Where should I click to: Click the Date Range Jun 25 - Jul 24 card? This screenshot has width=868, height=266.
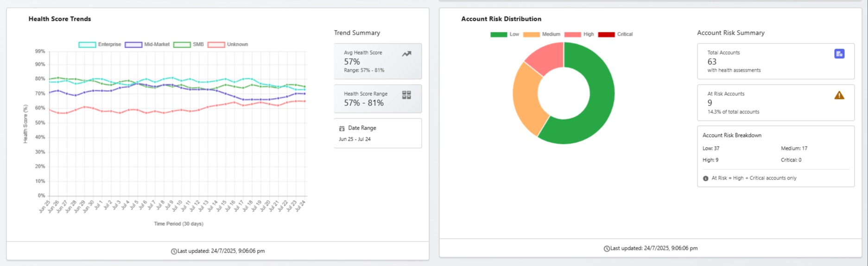pos(378,133)
